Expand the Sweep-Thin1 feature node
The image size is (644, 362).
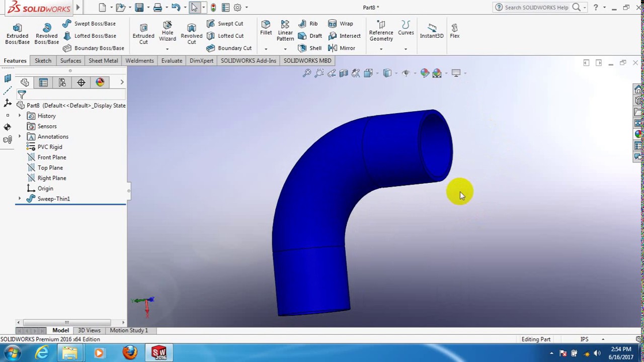(20, 199)
